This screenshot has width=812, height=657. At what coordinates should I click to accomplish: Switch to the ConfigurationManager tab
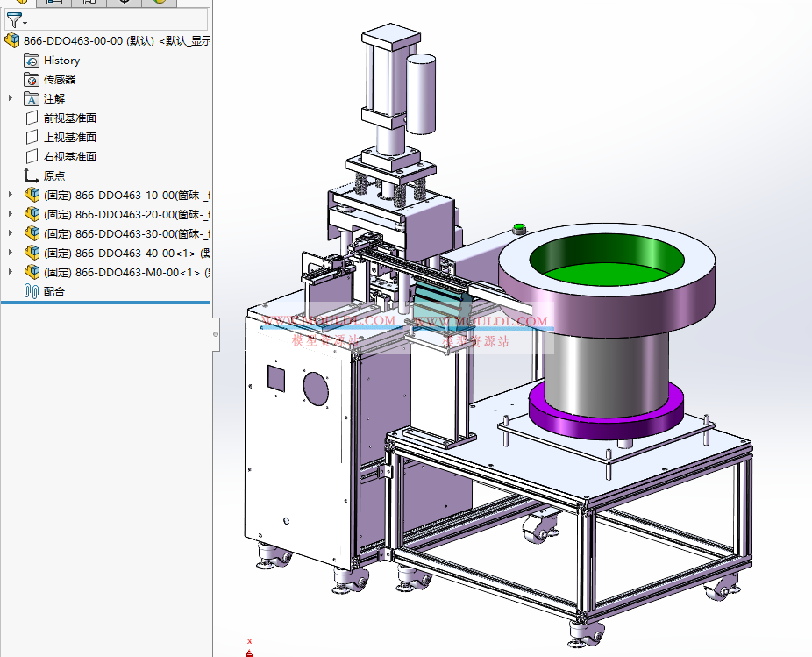pyautogui.click(x=89, y=3)
